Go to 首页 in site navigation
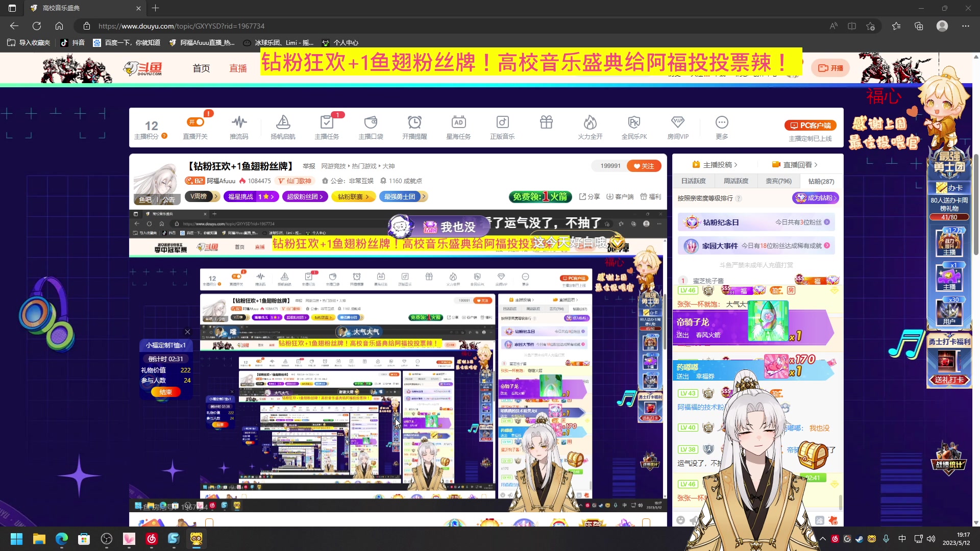 201,68
